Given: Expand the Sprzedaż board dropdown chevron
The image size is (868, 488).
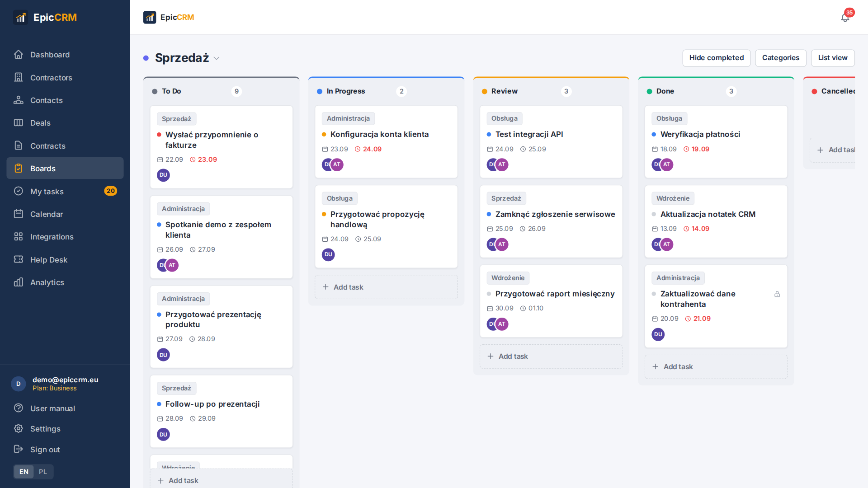Looking at the screenshot, I should tap(217, 58).
